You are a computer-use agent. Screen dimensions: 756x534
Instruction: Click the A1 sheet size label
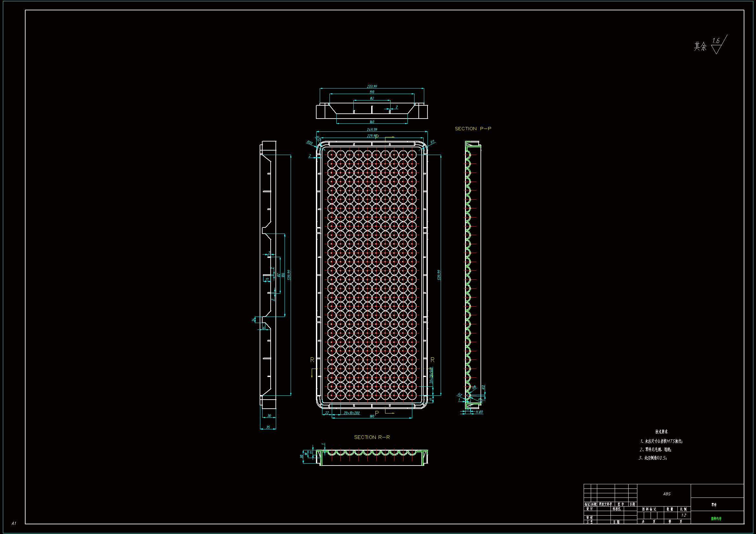[14, 523]
